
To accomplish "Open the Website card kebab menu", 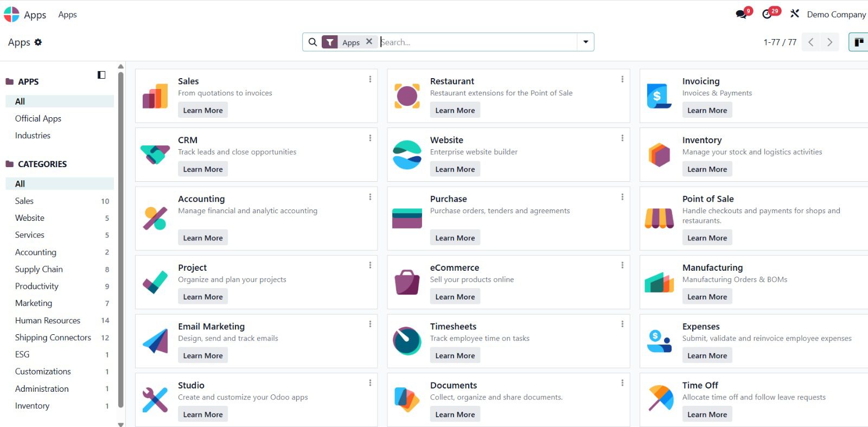I will click(622, 138).
